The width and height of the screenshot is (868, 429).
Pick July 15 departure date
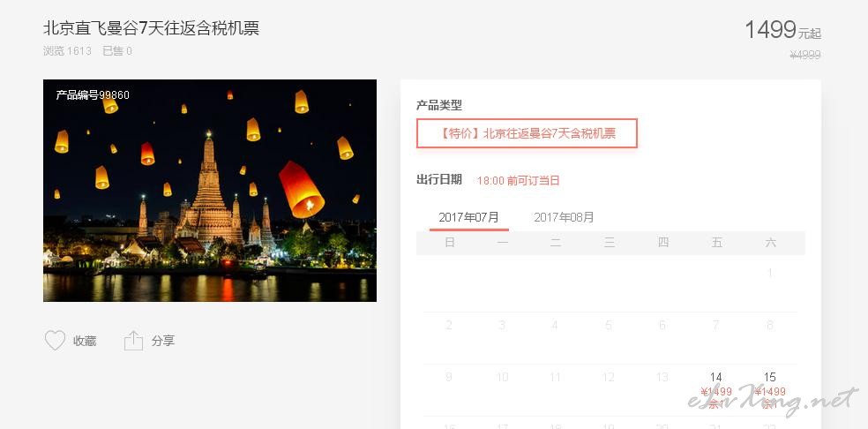769,390
